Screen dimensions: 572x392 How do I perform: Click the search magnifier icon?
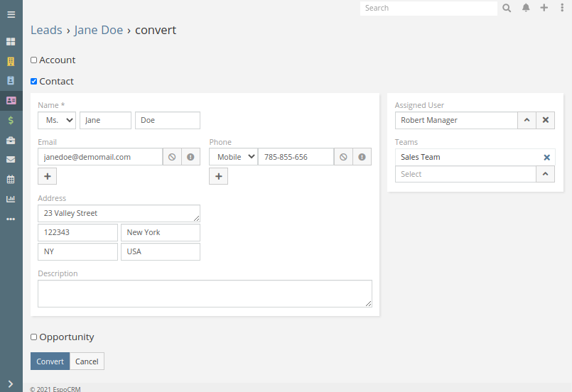[507, 8]
